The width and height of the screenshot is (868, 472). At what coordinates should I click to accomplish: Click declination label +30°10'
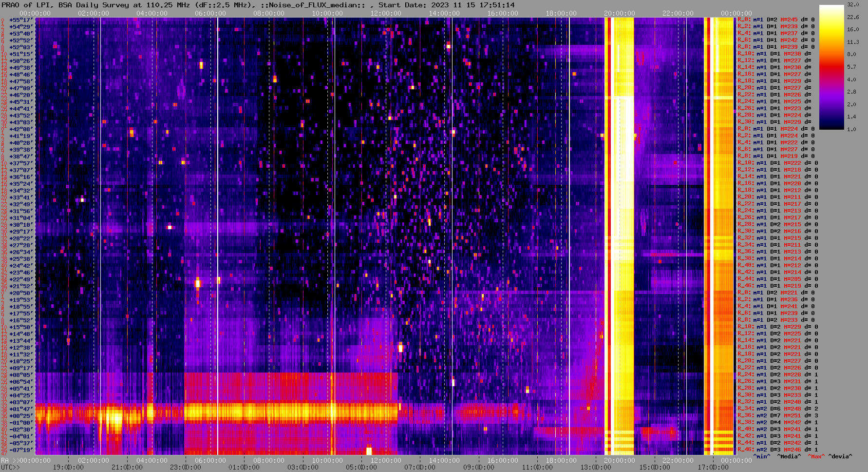tap(20, 225)
